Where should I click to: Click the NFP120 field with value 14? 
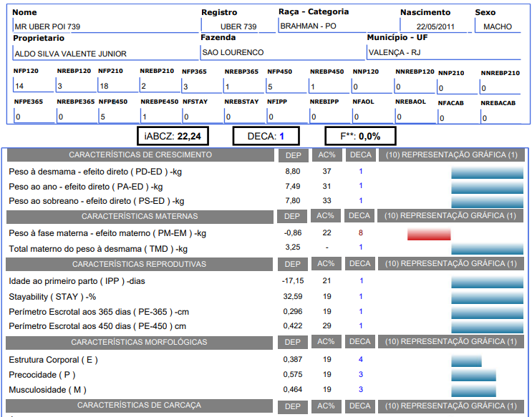[32, 87]
